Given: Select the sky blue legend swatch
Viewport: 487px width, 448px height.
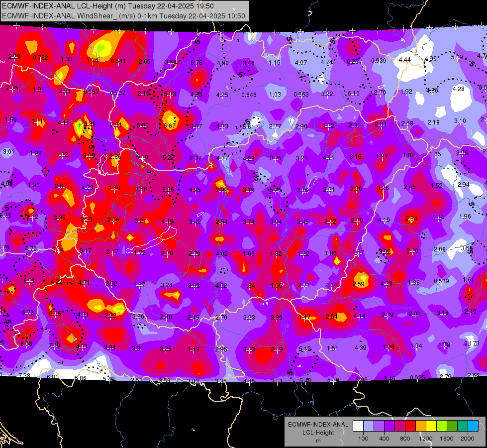Looking at the screenshot, I should 473,426.
